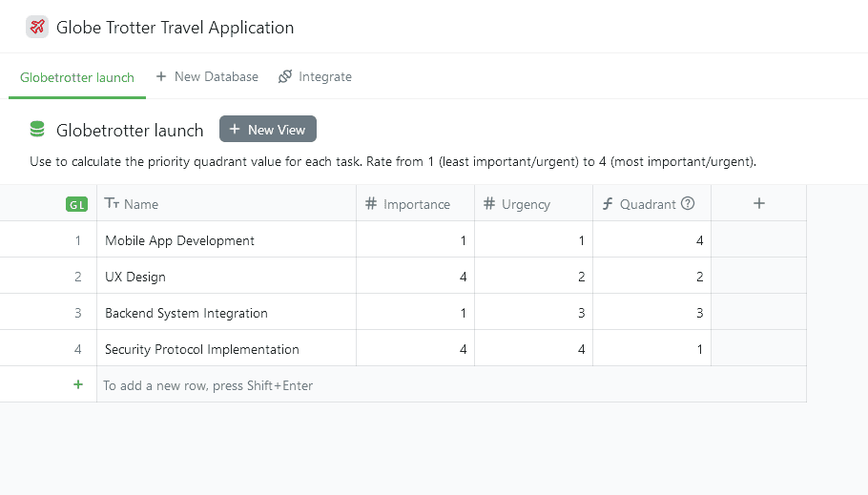
Task: Click the Globetrotter launch database heading
Action: [x=130, y=130]
